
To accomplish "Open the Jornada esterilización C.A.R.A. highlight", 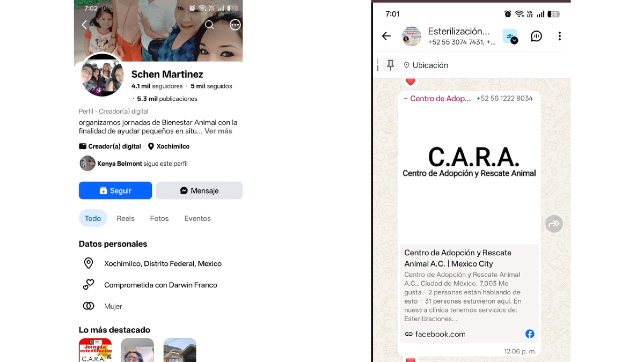I will point(95,350).
